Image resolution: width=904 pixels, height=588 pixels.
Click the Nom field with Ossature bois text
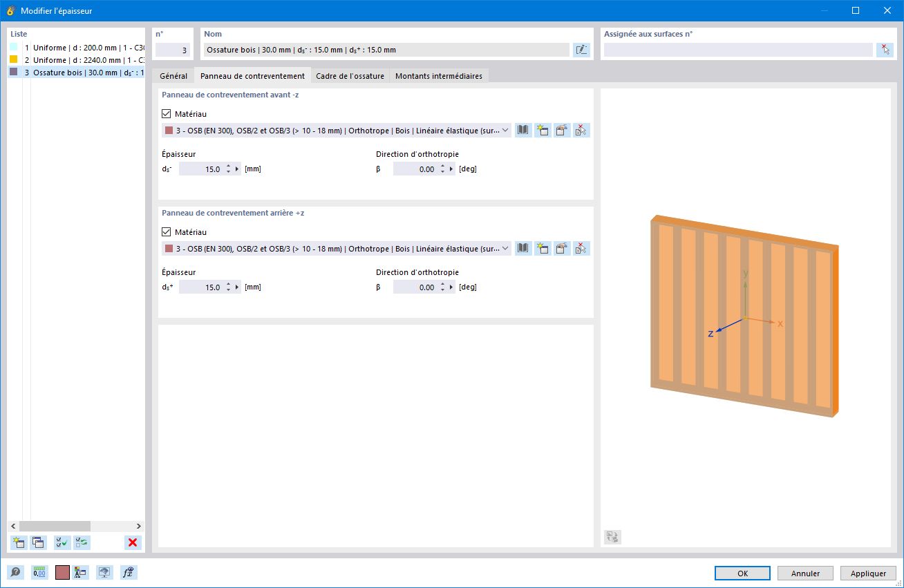[x=386, y=50]
